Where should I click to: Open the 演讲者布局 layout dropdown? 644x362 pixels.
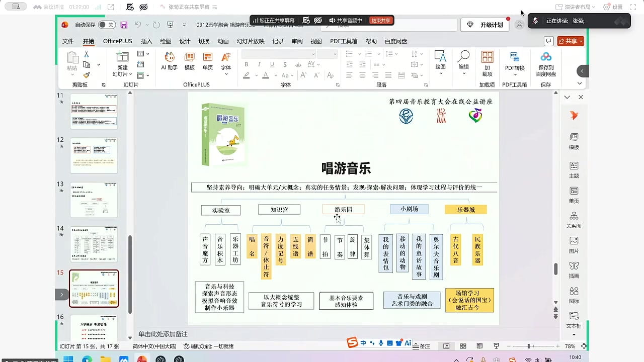(x=575, y=7)
